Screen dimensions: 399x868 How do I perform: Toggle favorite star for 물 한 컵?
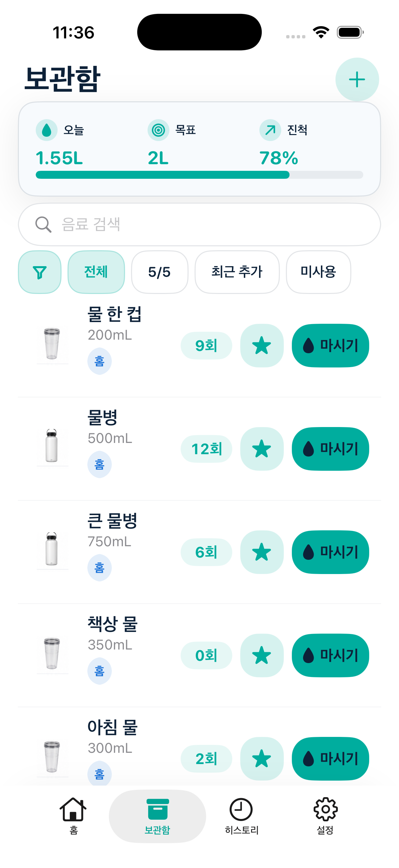(262, 345)
